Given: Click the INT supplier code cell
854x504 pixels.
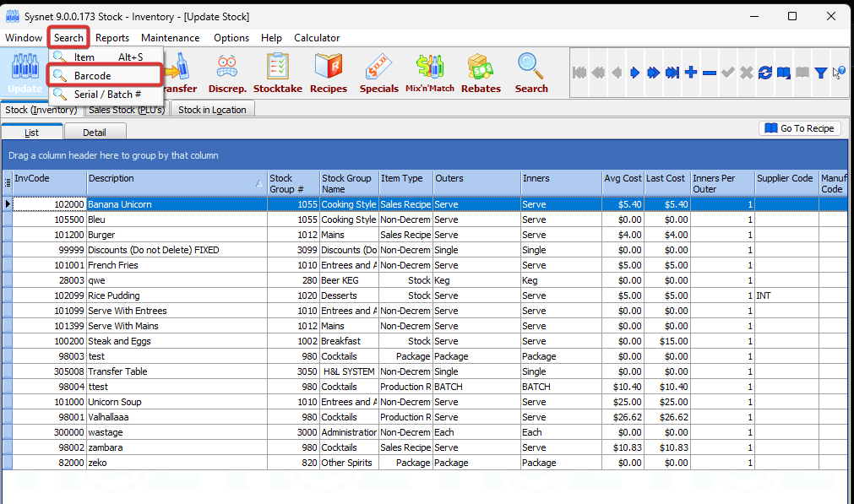Looking at the screenshot, I should pyautogui.click(x=787, y=295).
